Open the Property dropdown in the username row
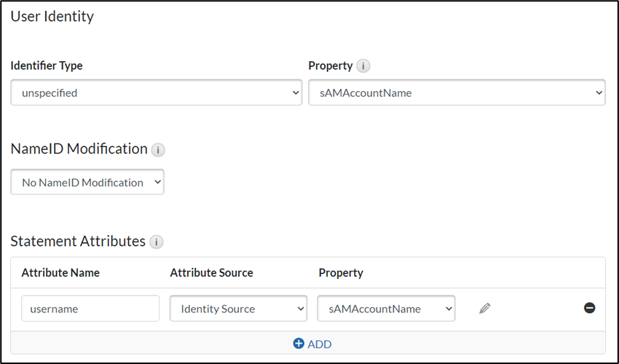The height and width of the screenshot is (364, 619). click(x=386, y=309)
